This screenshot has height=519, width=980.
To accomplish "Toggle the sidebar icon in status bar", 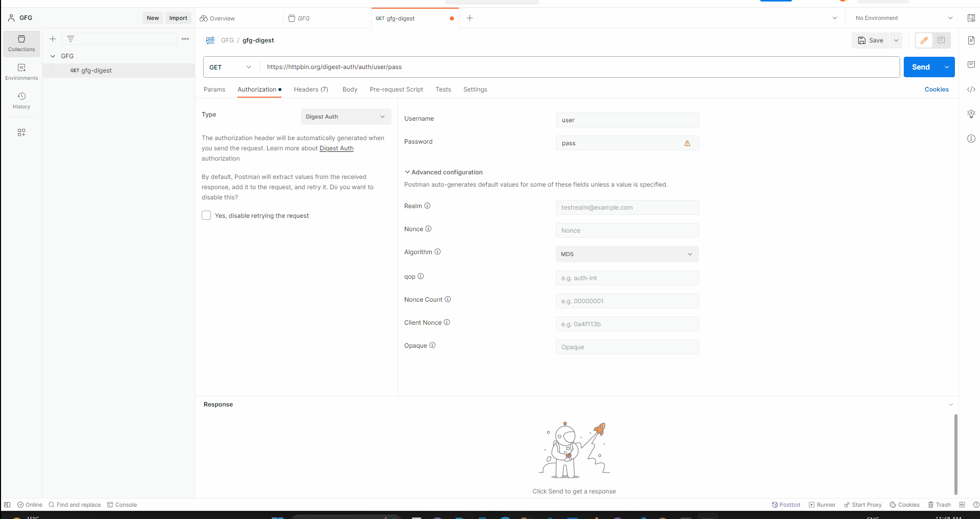I will [7, 505].
